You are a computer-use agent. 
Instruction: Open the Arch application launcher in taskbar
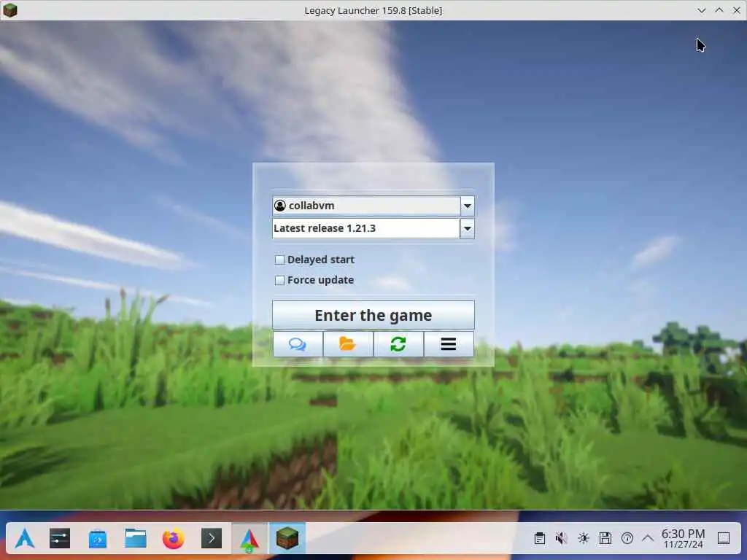(24, 539)
